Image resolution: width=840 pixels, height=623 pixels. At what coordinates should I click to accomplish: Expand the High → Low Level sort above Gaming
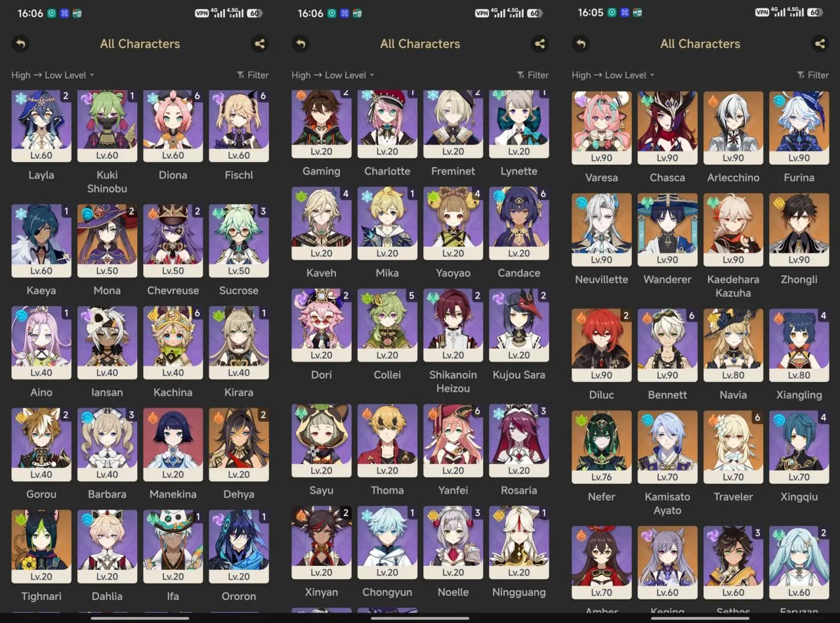[x=333, y=75]
